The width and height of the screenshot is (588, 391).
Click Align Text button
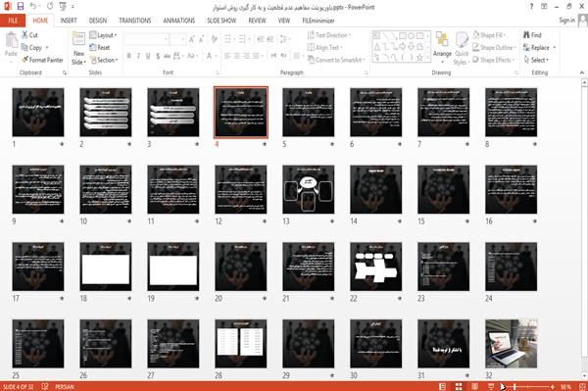(x=324, y=48)
